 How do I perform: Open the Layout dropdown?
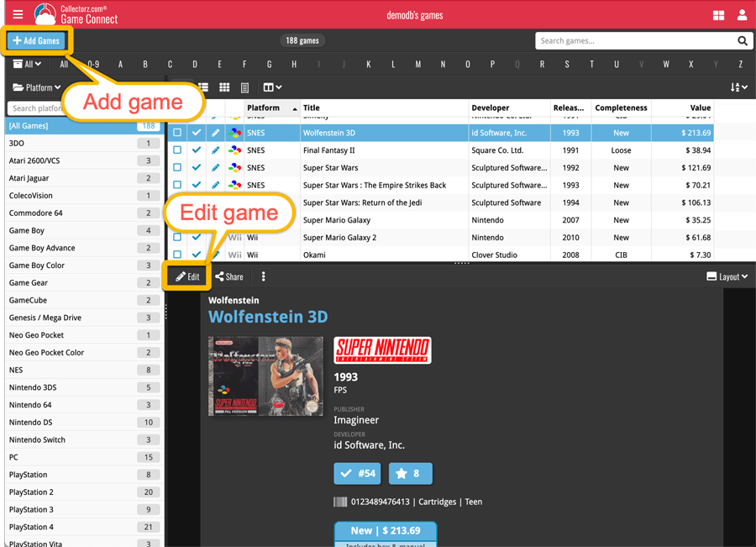coord(727,277)
